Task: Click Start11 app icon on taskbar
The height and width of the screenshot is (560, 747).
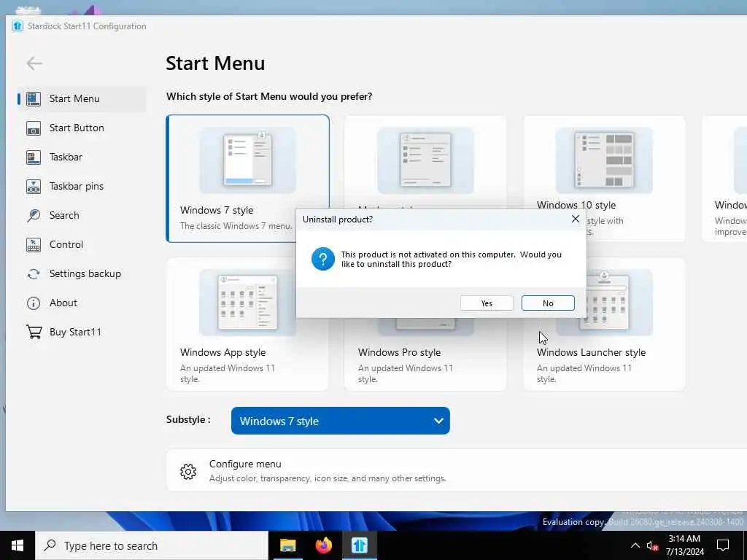Action: point(359,545)
